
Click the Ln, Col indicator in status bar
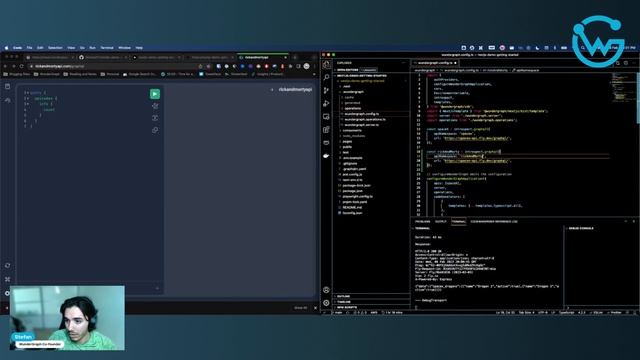coord(505,313)
